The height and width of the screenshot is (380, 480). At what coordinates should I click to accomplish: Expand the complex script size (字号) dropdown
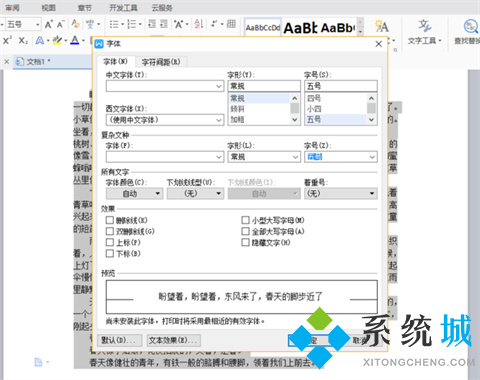coord(372,157)
